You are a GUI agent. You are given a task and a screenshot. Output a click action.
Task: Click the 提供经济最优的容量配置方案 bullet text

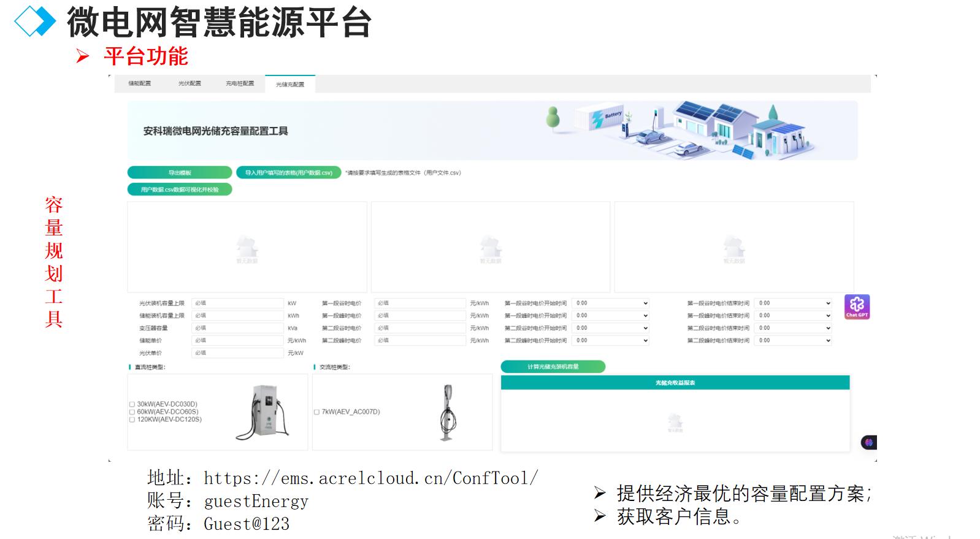click(744, 494)
